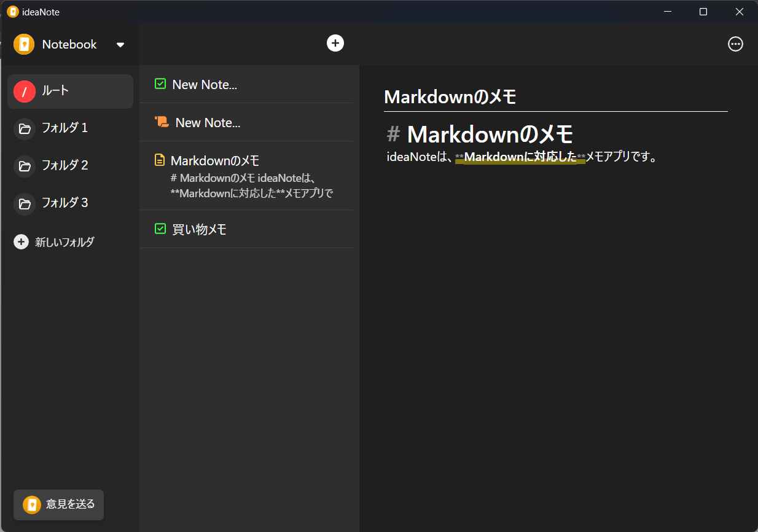The image size is (758, 532).
Task: Close the ideaNote window
Action: (740, 12)
